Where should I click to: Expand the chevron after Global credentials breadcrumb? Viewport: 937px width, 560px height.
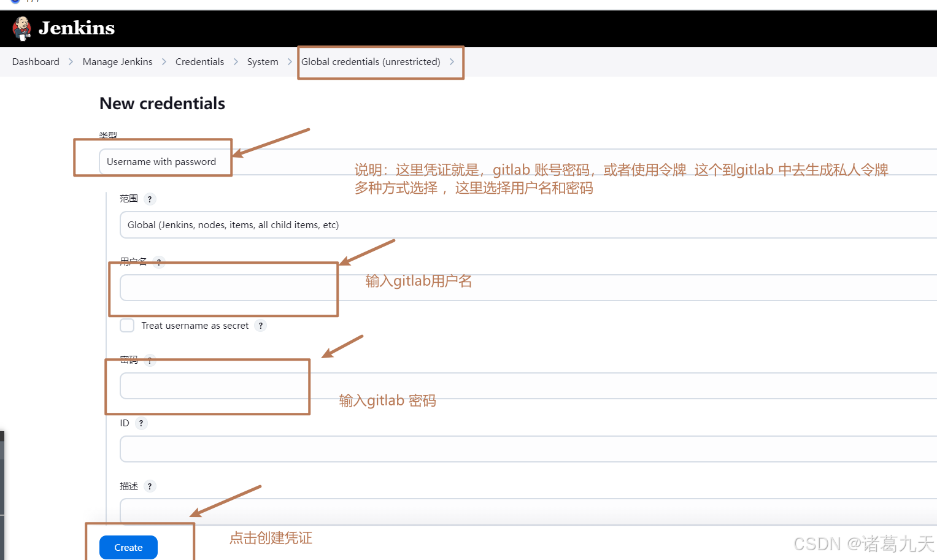[452, 61]
